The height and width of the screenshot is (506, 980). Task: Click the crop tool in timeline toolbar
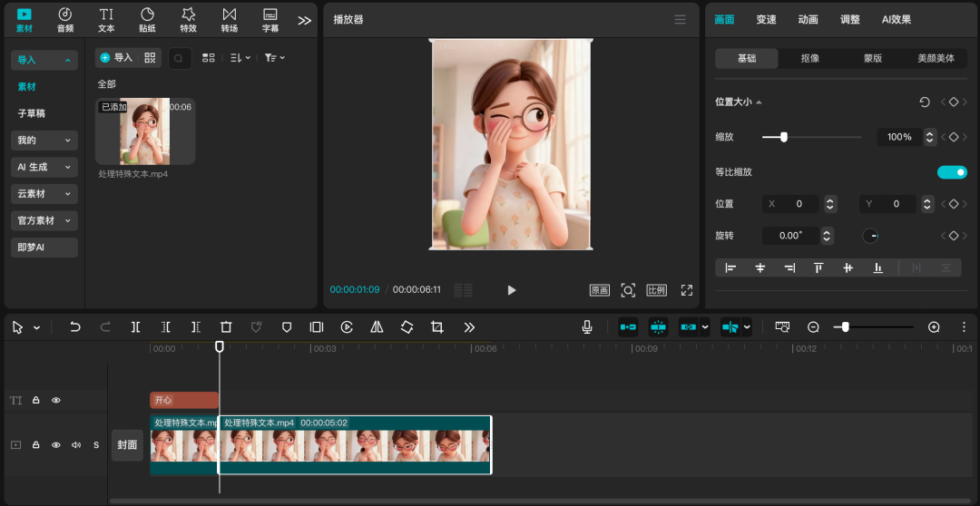click(x=437, y=327)
